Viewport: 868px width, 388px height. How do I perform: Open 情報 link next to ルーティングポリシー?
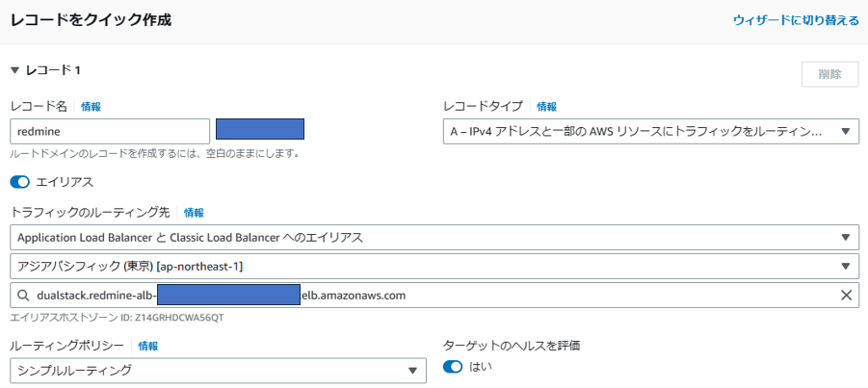pyautogui.click(x=147, y=346)
